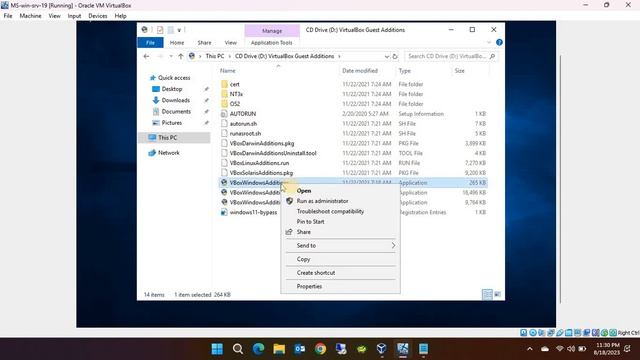Image resolution: width=640 pixels, height=360 pixels.
Task: Open Google Chrome from taskbar
Action: tap(320, 349)
